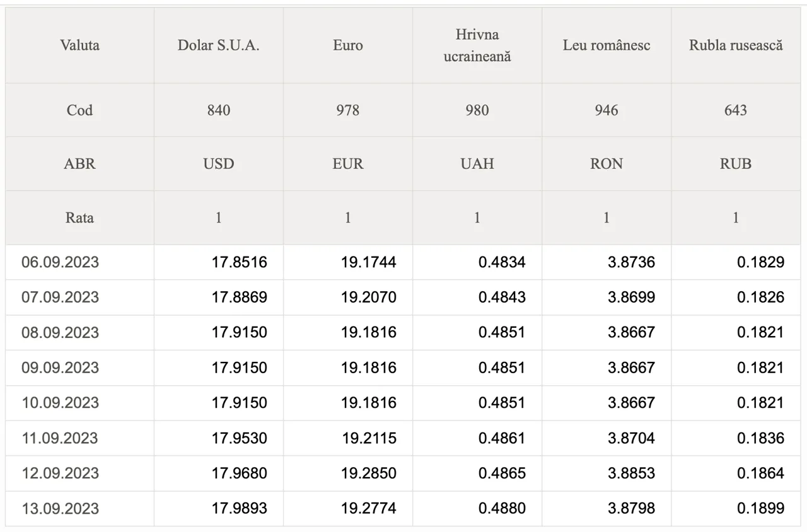
Task: Click the RUB value 0.1899
Action: pos(761,509)
